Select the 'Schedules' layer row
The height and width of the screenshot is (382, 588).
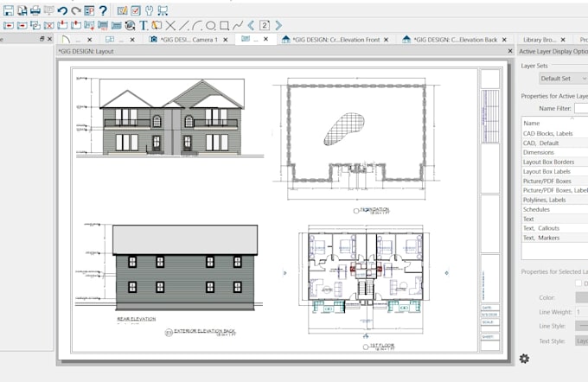[554, 209]
